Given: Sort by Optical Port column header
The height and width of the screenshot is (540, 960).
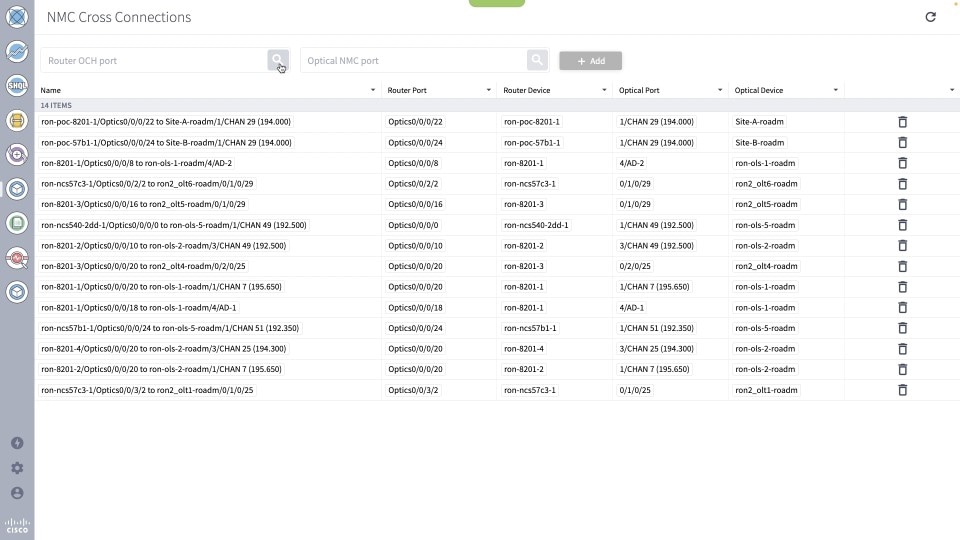Looking at the screenshot, I should (x=639, y=90).
